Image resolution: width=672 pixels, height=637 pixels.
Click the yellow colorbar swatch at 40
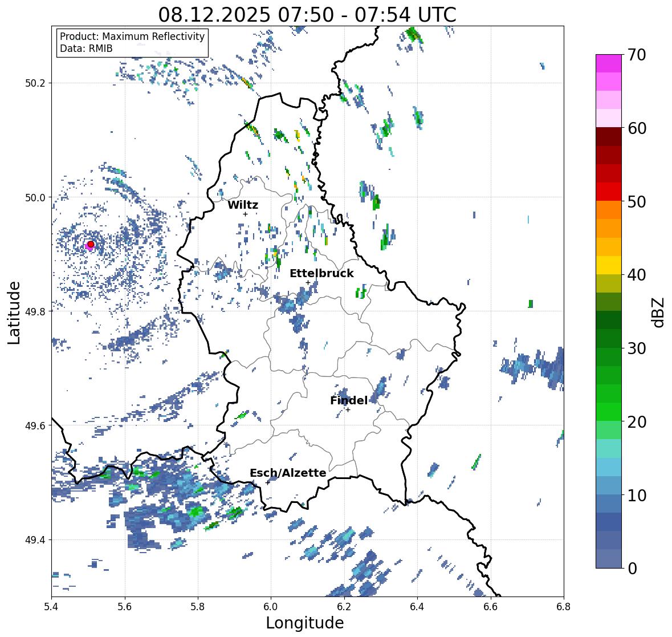(609, 265)
